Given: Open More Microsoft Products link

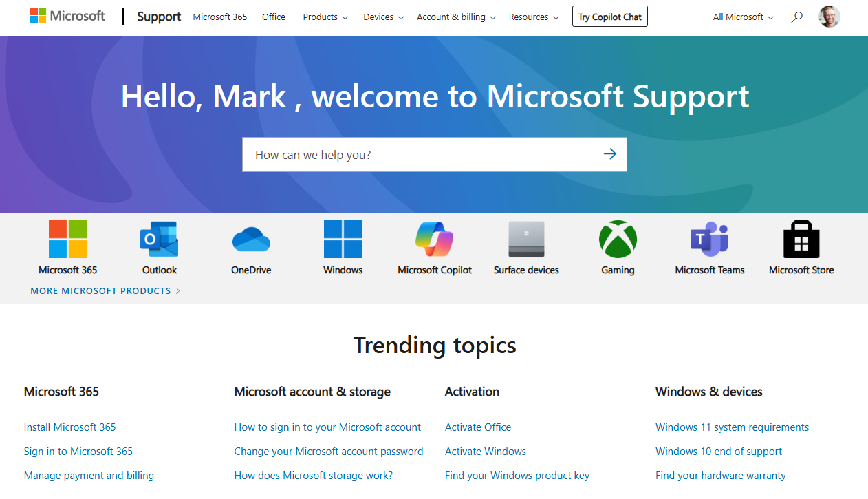Looking at the screenshot, I should point(105,290).
